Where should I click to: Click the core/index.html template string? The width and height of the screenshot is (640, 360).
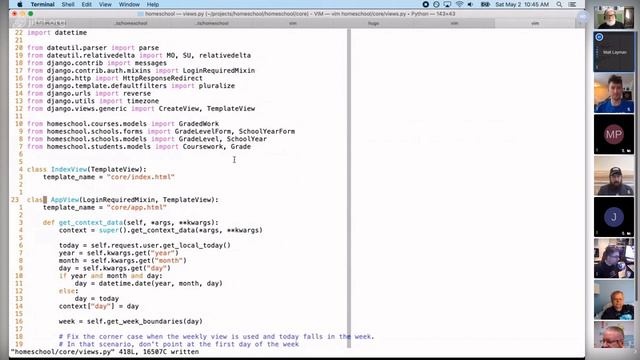coord(141,177)
